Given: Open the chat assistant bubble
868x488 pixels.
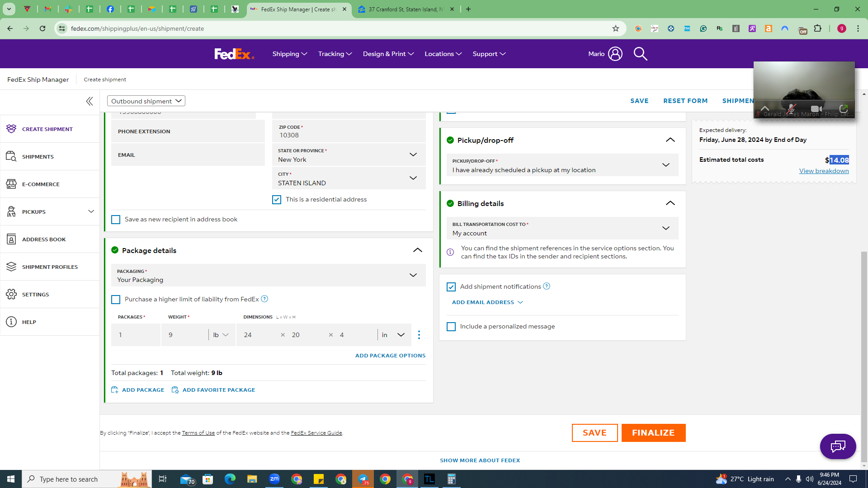Looking at the screenshot, I should (838, 446).
